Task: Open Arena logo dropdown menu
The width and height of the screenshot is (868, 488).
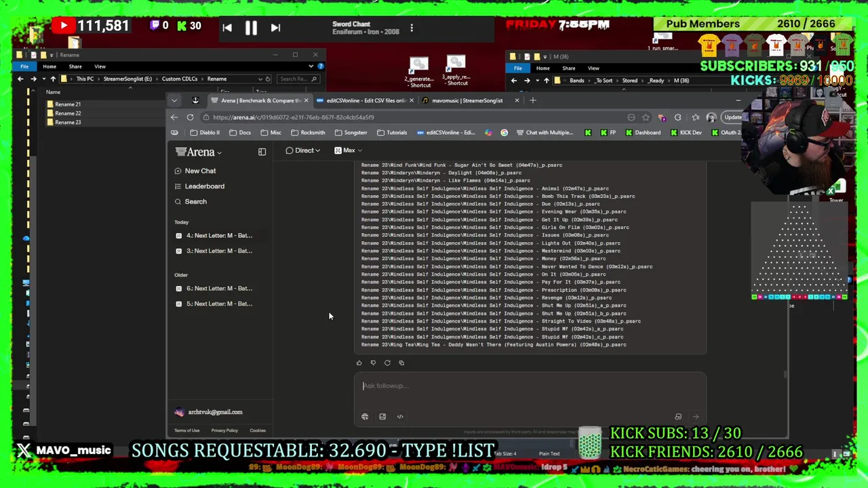Action: click(198, 152)
